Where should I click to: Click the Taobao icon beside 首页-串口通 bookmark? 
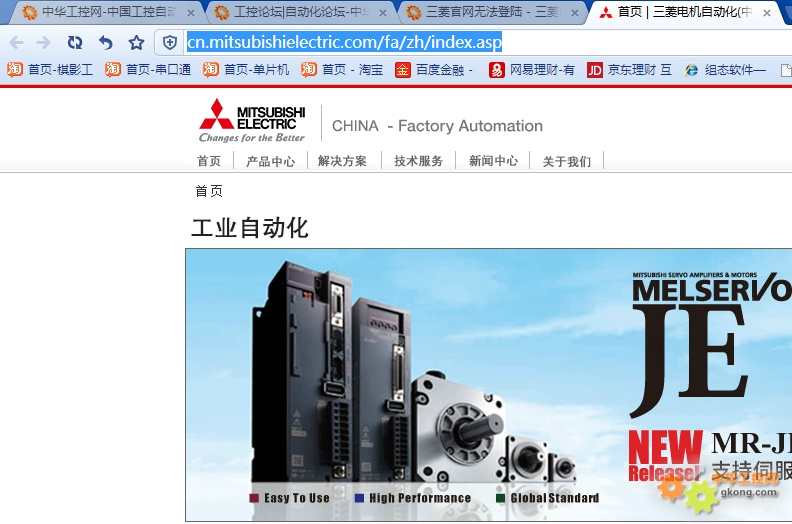coord(112,69)
